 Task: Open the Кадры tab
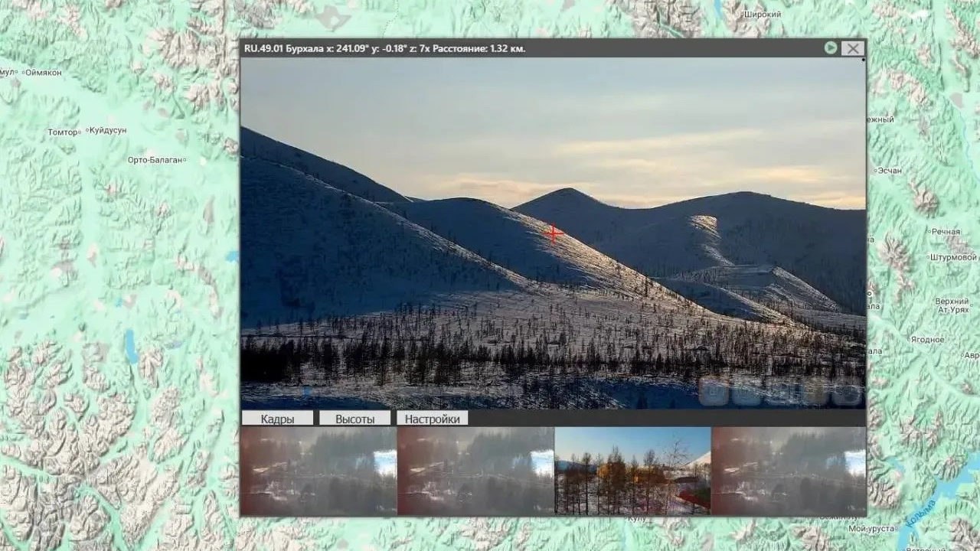pyautogui.click(x=277, y=419)
